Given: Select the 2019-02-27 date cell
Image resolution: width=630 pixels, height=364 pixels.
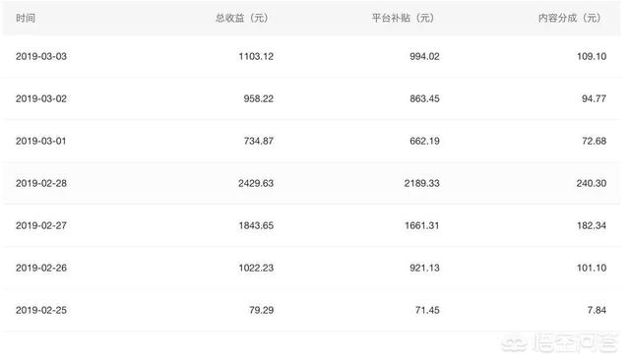Looking at the screenshot, I should (x=41, y=225).
